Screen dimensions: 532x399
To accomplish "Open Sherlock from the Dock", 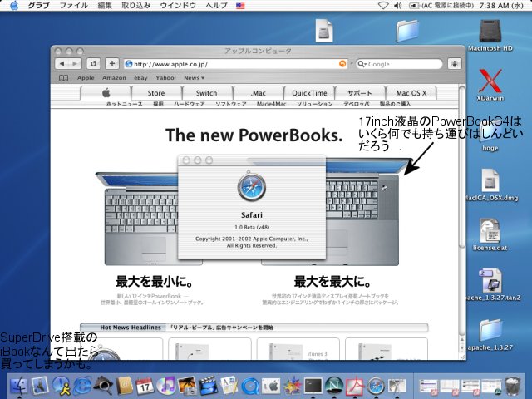I will [103, 386].
